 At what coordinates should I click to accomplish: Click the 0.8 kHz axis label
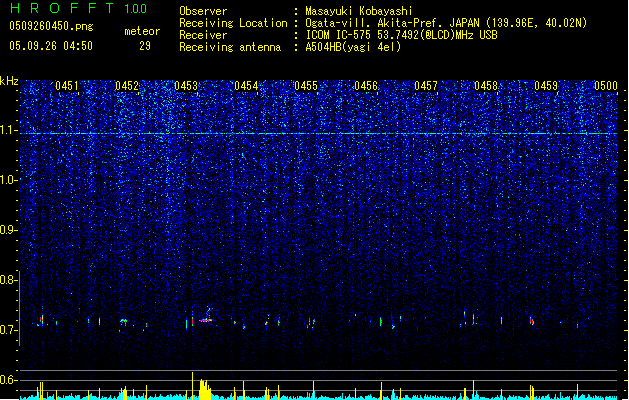pos(9,280)
